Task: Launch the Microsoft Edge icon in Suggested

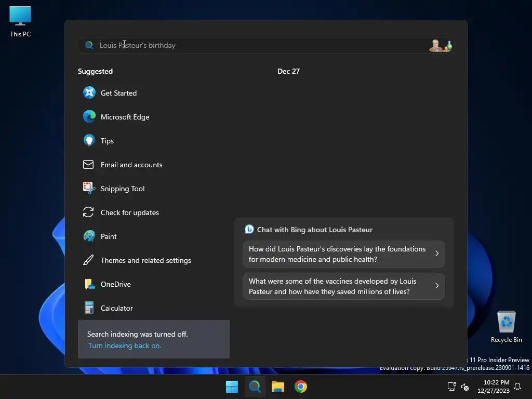Action: coord(89,117)
